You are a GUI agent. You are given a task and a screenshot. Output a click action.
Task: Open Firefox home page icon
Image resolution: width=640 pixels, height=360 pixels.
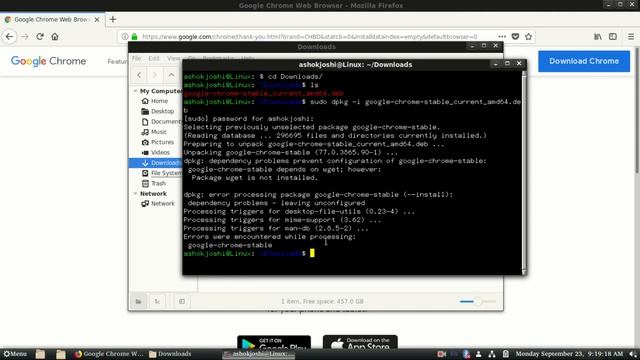55,37
